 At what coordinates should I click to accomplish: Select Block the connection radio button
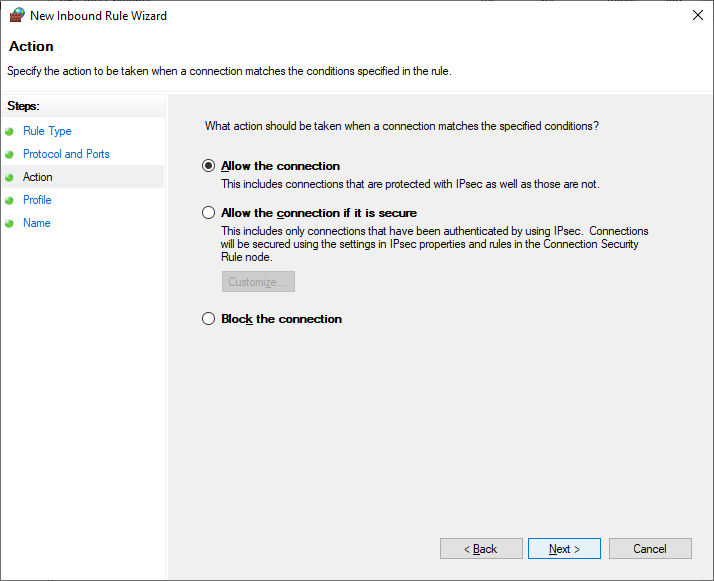[209, 319]
